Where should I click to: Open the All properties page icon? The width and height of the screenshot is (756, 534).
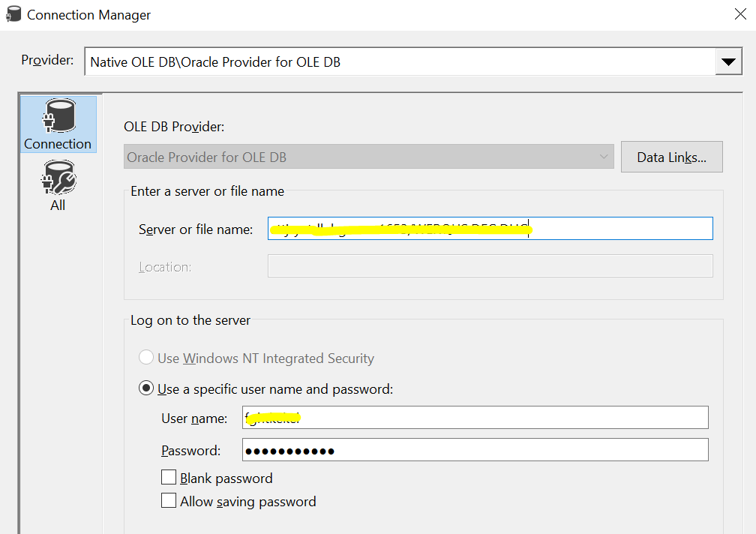[x=58, y=177]
